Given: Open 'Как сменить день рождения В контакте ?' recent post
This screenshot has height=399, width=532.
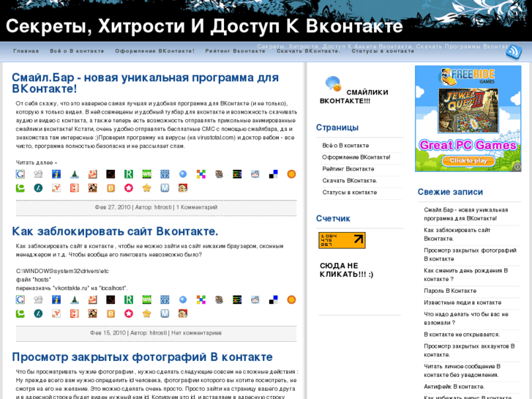Looking at the screenshot, I should 466,275.
